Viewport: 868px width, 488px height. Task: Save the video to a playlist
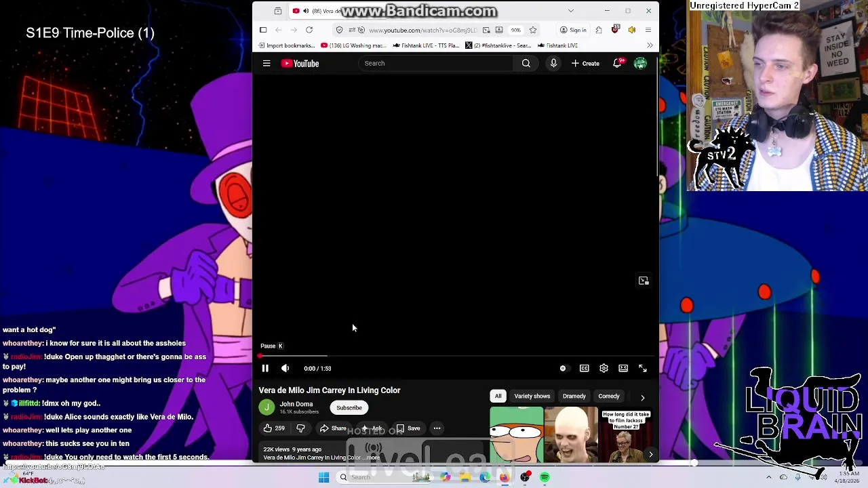point(408,428)
